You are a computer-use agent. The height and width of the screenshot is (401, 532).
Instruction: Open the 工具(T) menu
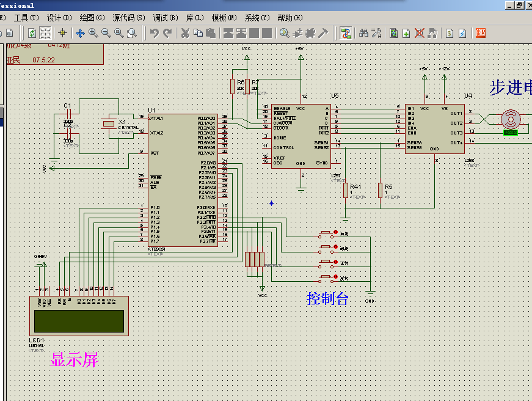tap(26, 18)
